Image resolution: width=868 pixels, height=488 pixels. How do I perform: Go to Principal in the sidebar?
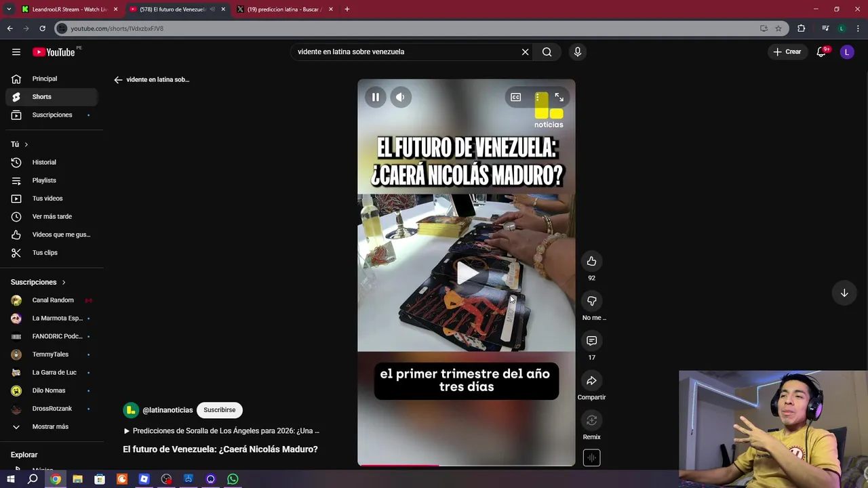coord(52,79)
